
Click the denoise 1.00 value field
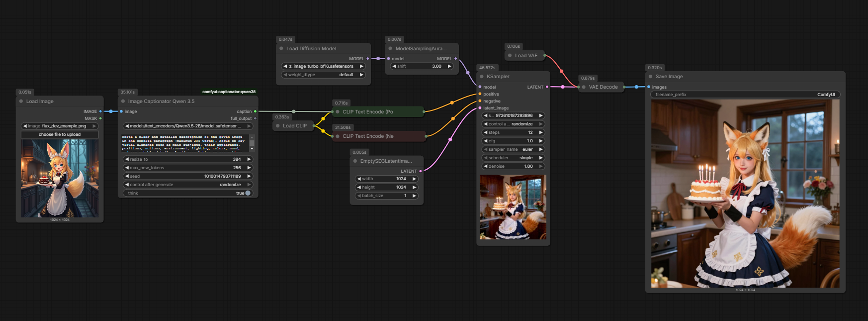coord(514,166)
